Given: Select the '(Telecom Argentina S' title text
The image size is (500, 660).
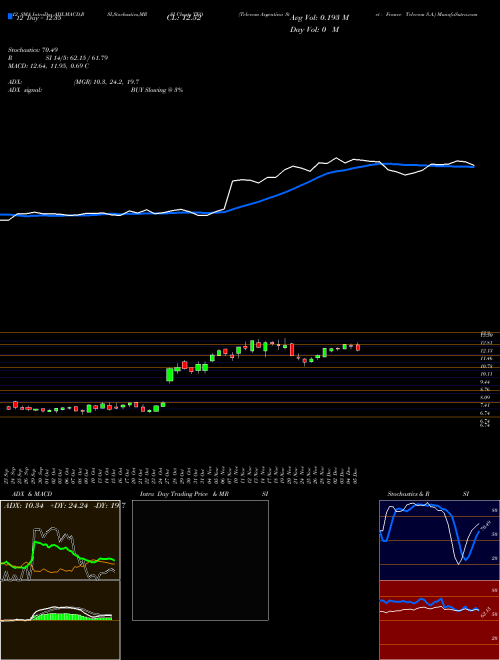Looking at the screenshot, I should tap(263, 14).
